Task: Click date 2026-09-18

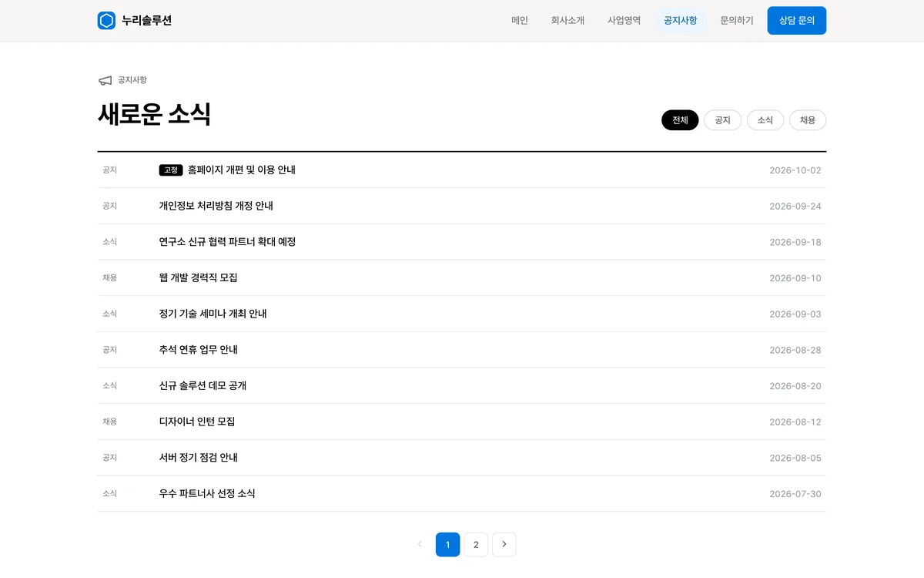Action: point(795,242)
